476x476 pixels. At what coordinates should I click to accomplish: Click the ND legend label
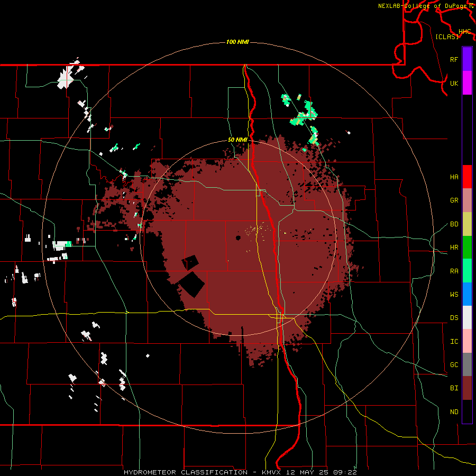[454, 412]
